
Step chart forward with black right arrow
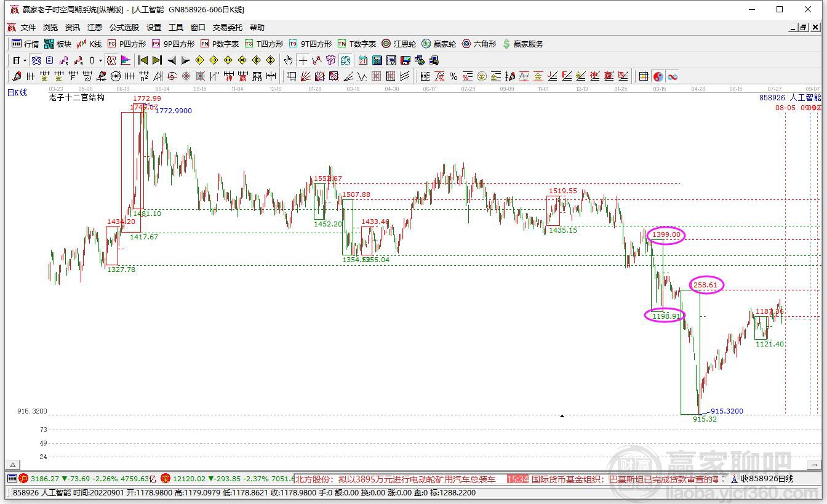coord(185,60)
